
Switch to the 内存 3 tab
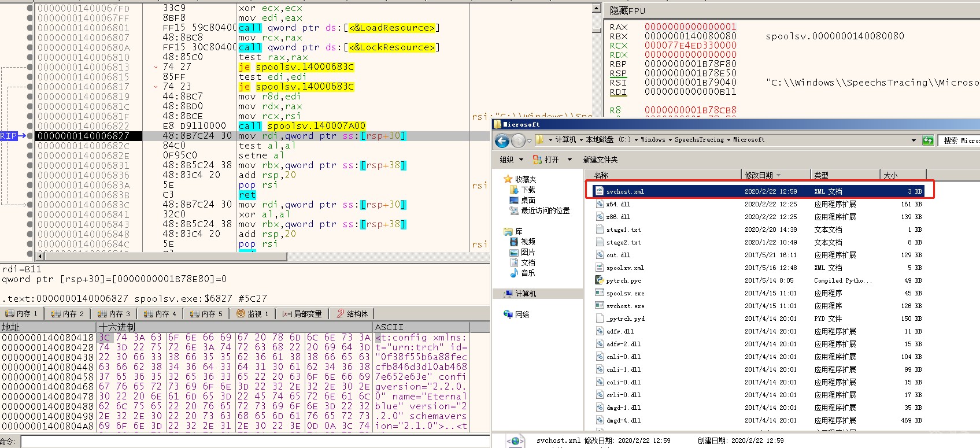[x=114, y=314]
